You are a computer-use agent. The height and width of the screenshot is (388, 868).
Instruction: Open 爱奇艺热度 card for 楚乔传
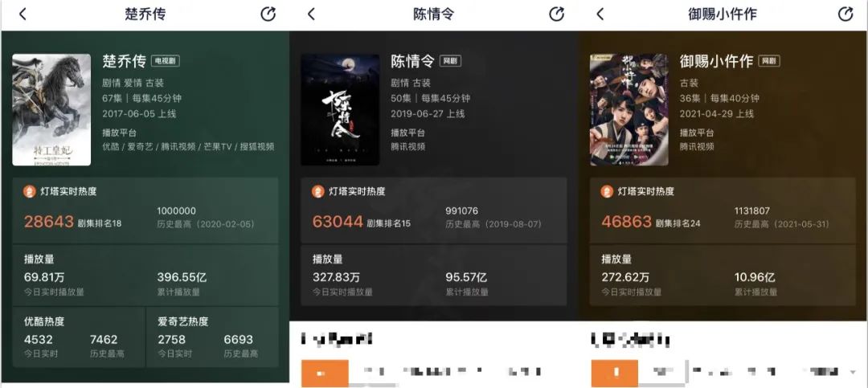point(212,337)
